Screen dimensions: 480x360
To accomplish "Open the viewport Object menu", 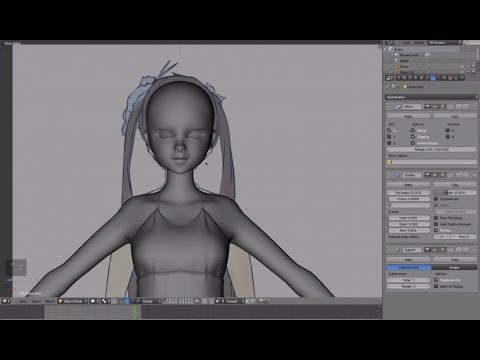I will 49,301.
